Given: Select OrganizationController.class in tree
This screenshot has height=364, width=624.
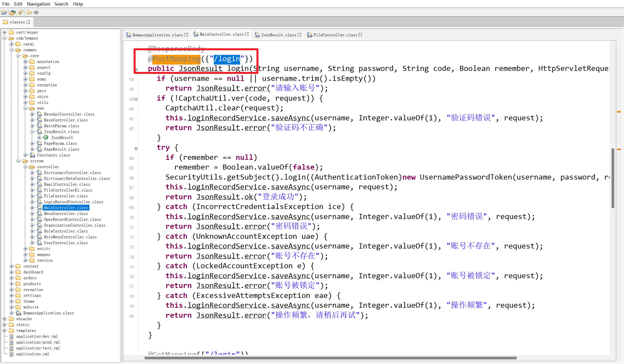Looking at the screenshot, I should 75,225.
